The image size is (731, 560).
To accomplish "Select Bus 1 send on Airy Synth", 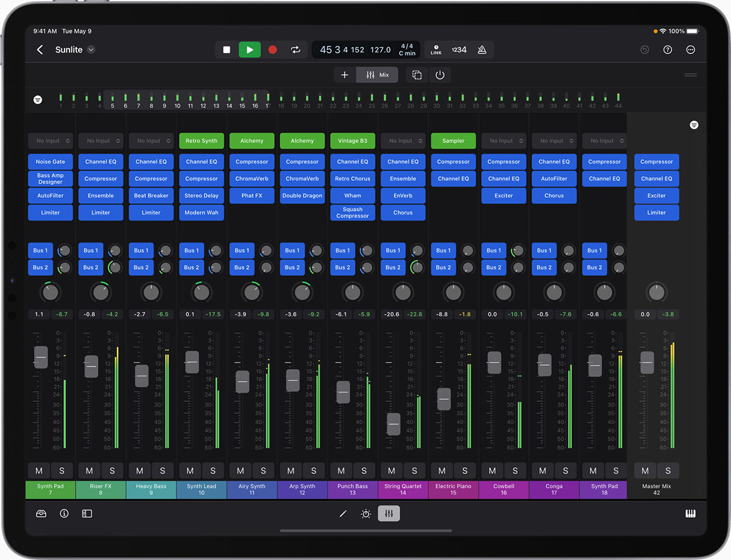I will pos(242,250).
